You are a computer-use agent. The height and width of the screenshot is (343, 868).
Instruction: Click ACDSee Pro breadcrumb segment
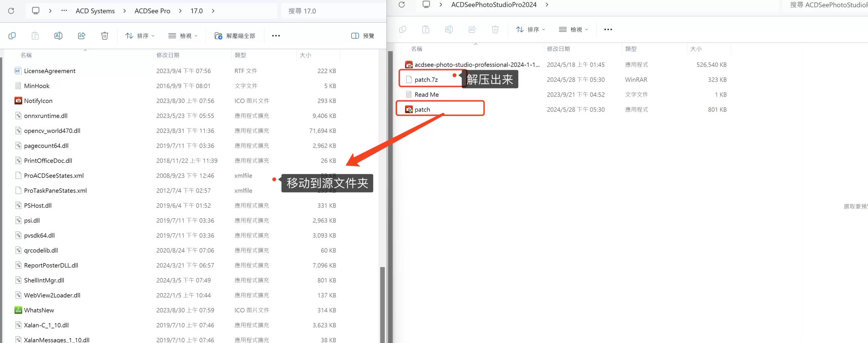point(152,11)
